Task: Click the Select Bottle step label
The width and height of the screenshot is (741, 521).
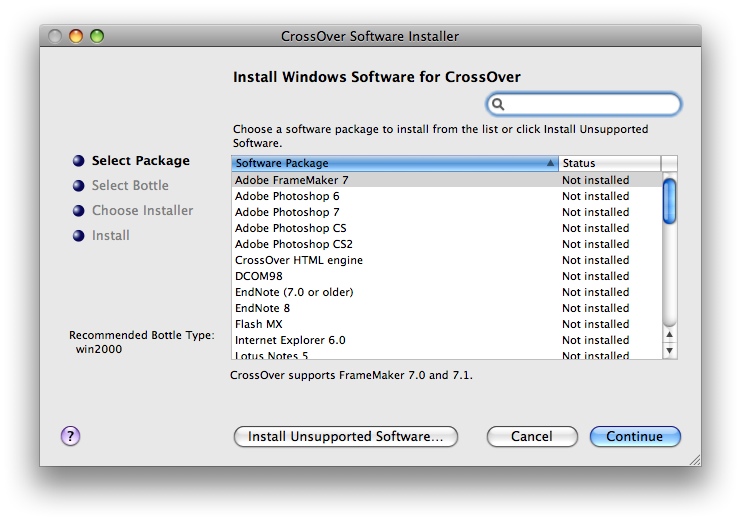Action: pyautogui.click(x=130, y=186)
